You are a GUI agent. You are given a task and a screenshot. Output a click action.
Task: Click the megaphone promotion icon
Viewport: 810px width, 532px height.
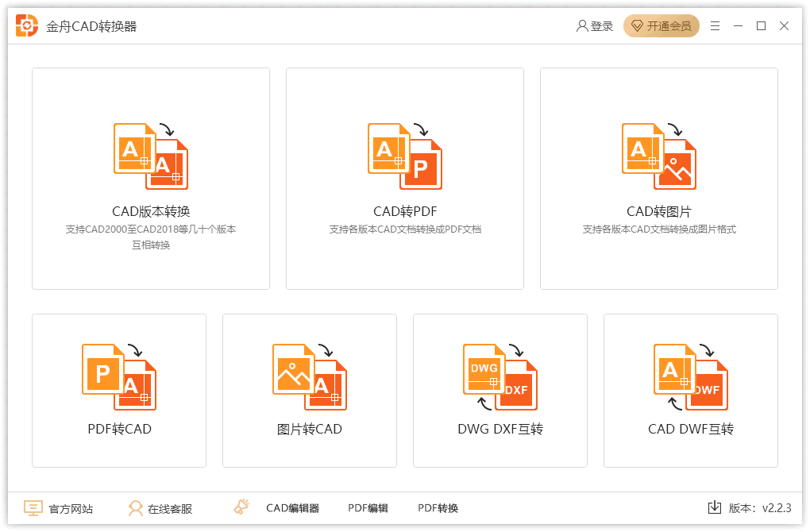tap(241, 507)
